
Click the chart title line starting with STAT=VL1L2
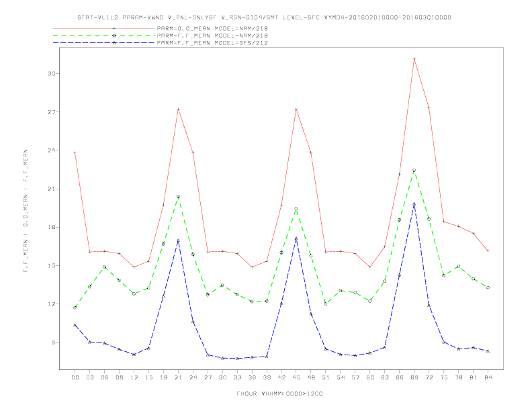click(264, 17)
